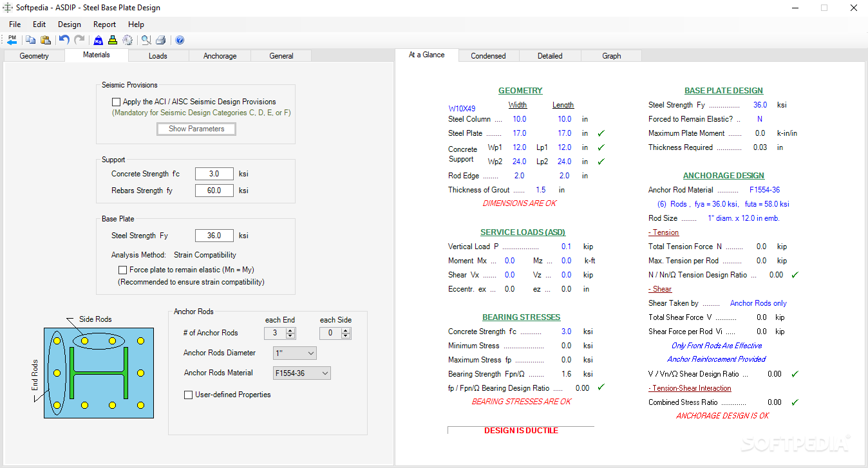Click the Vertical Load P value 0.1
868x468 pixels.
566,247
